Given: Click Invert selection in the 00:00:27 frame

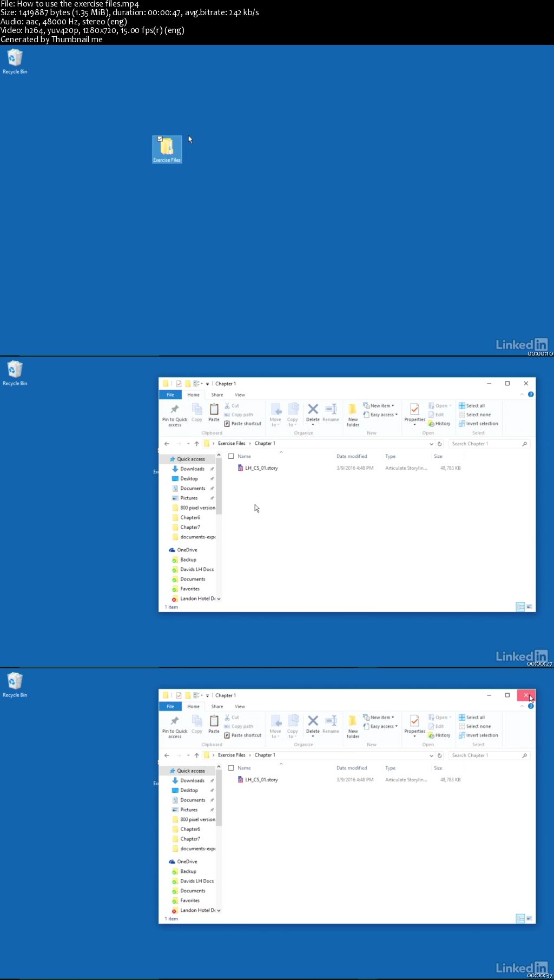Looking at the screenshot, I should click(x=479, y=424).
